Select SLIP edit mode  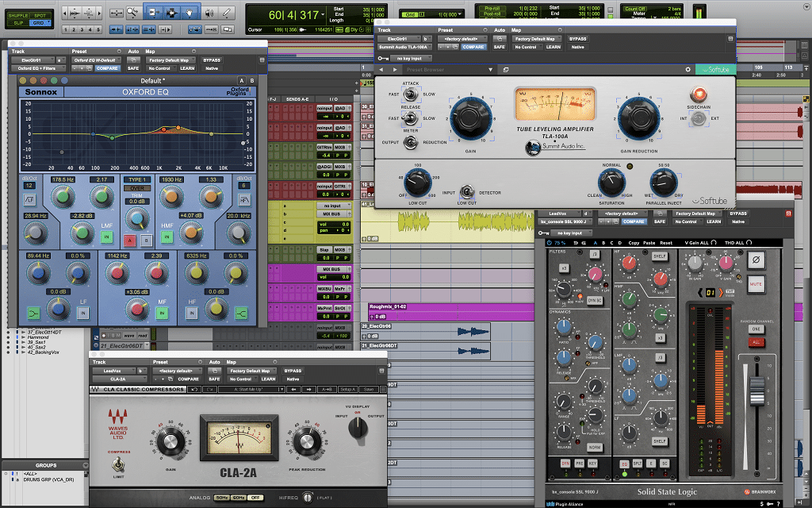click(18, 23)
